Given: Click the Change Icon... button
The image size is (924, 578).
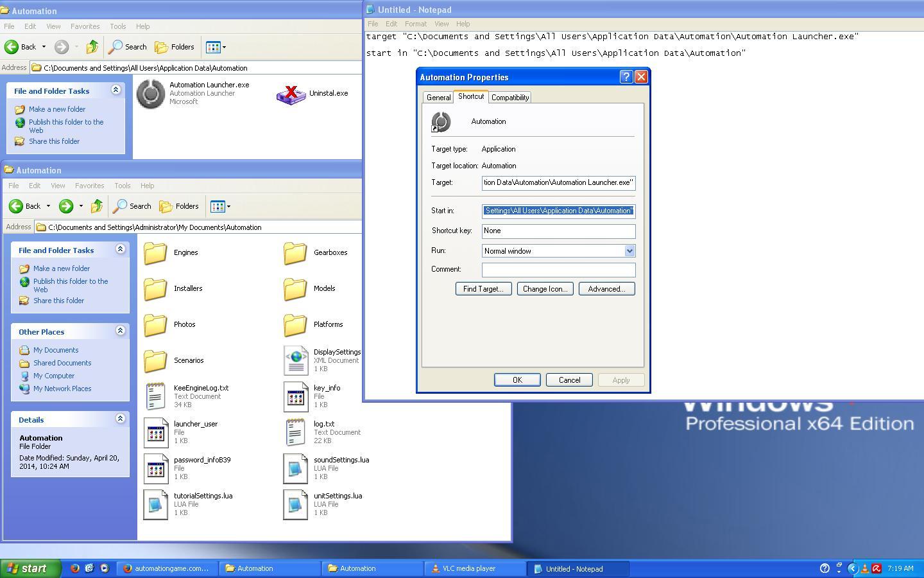Looking at the screenshot, I should [x=545, y=289].
